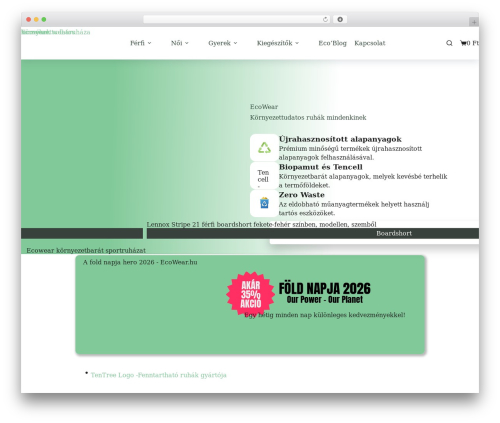Image resolution: width=500 pixels, height=423 pixels.
Task: Click the browser extension icon beside address bar
Action: (x=340, y=20)
